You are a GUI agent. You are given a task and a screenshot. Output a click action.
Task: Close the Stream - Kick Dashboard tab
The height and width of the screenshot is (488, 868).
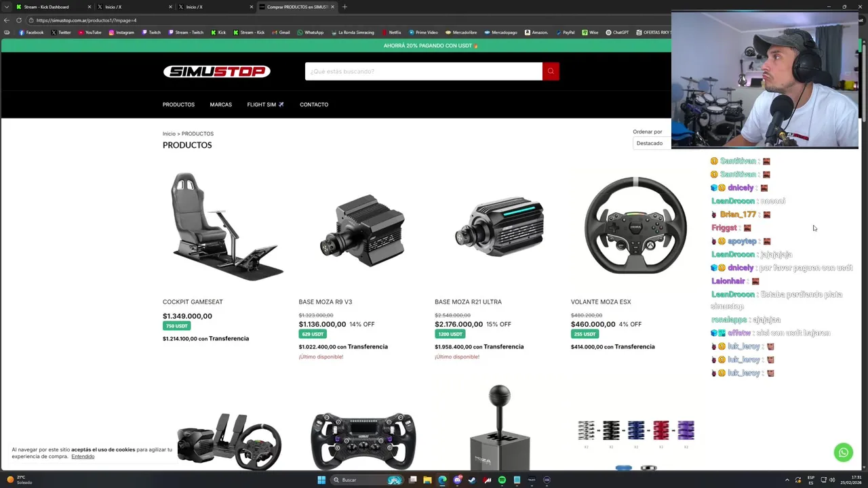(89, 7)
